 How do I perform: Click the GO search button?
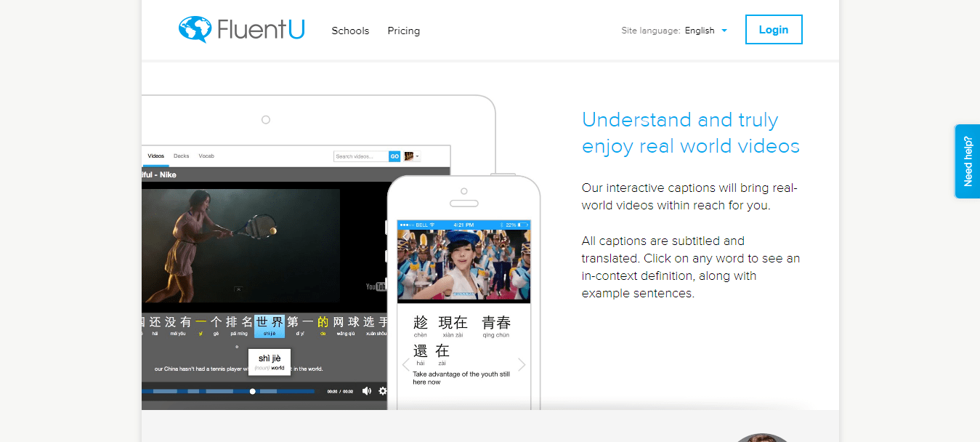click(x=394, y=156)
